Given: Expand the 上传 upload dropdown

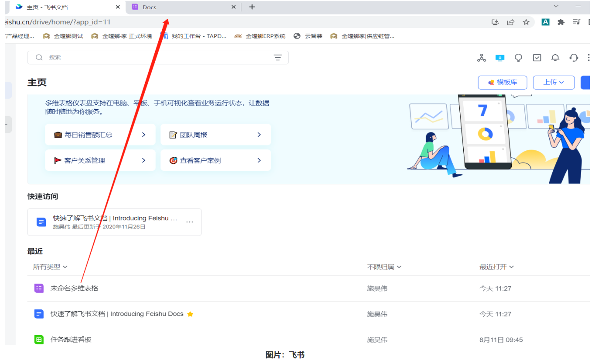Looking at the screenshot, I should point(554,82).
